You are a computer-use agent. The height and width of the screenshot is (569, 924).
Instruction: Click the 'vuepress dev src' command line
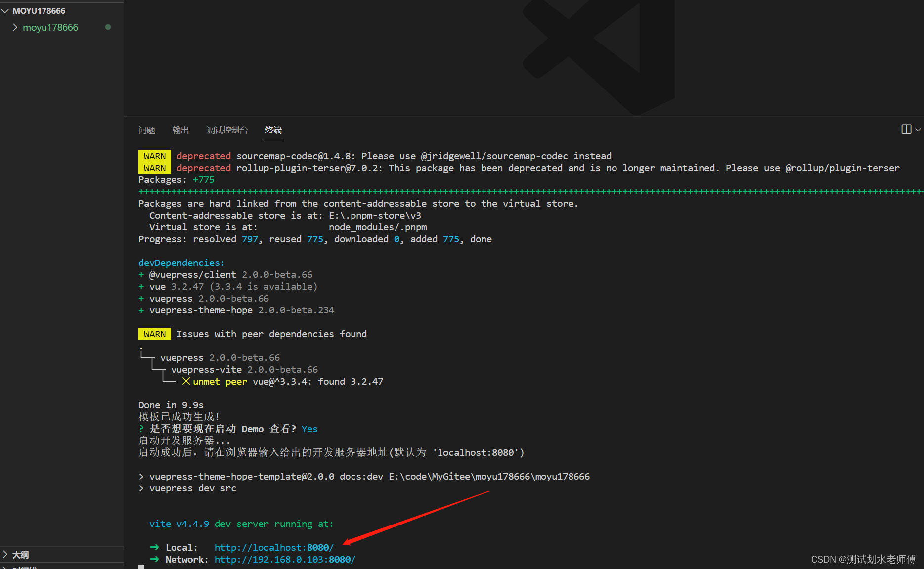point(187,488)
